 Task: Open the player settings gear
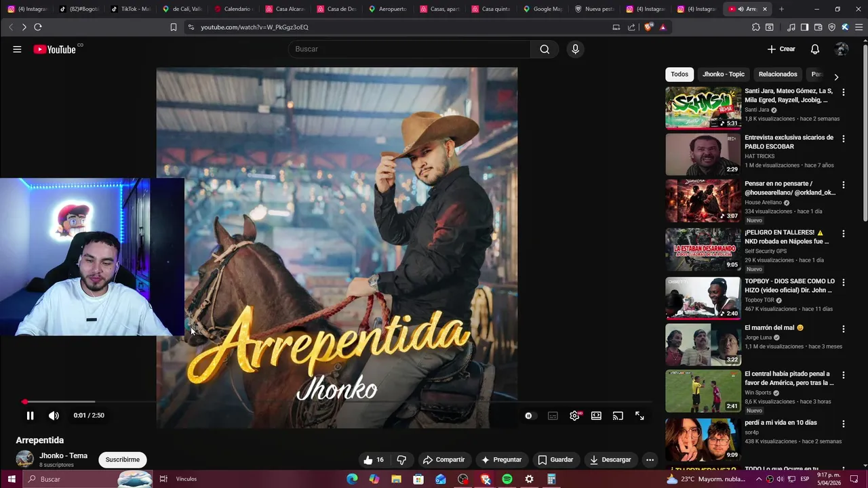[x=574, y=415]
